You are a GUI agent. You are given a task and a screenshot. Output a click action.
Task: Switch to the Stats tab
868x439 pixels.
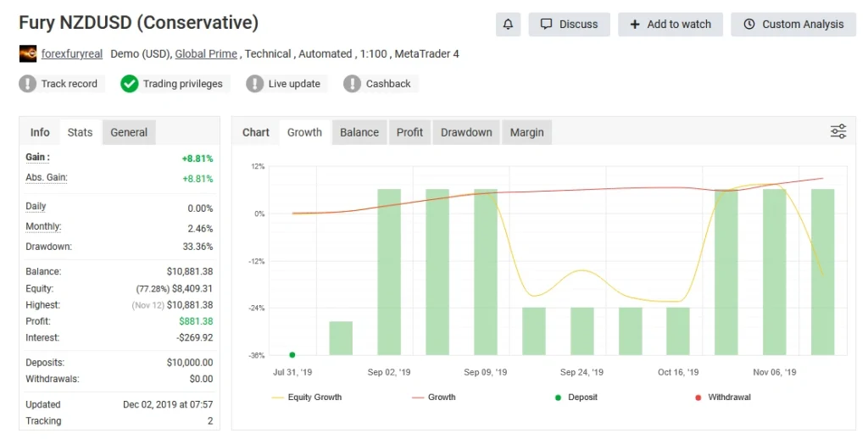81,132
